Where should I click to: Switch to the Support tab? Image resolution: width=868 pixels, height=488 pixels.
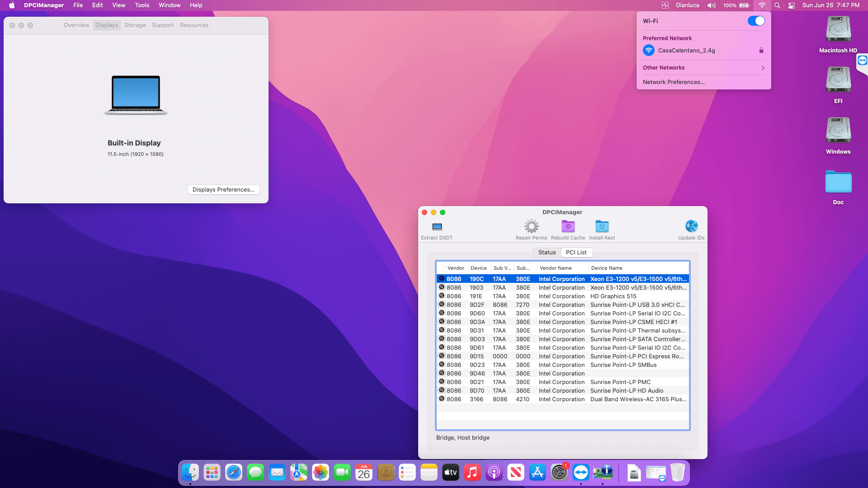163,25
